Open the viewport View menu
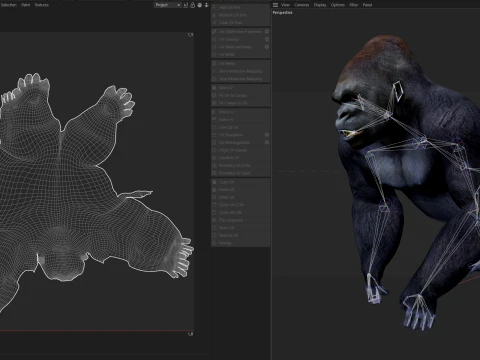Image resolution: width=480 pixels, height=360 pixels. tap(285, 5)
